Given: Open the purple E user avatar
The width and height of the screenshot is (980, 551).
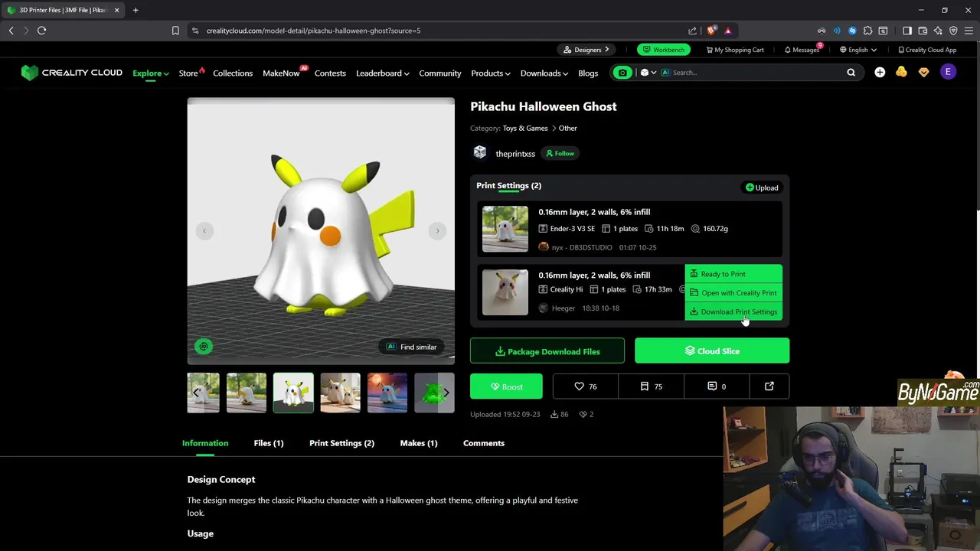Looking at the screenshot, I should [x=948, y=72].
